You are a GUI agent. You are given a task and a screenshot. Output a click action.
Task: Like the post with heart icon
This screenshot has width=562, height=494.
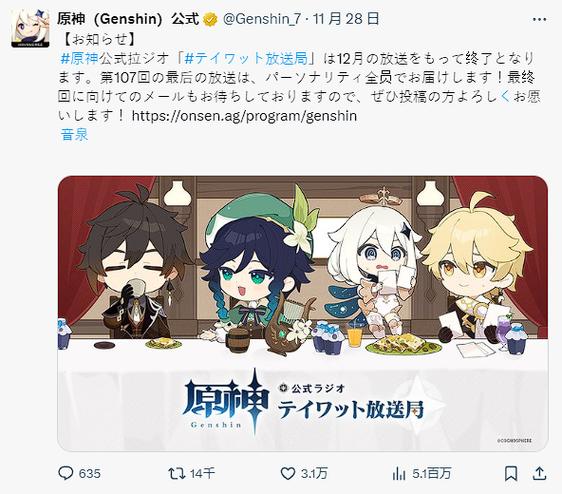click(x=287, y=474)
